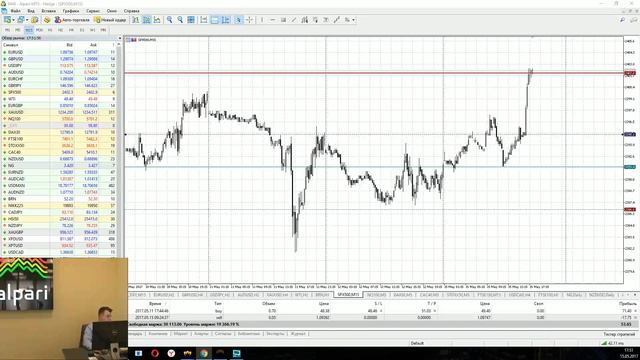
Task: Switch to USDCAD,H4 chart tab
Action: [520, 295]
